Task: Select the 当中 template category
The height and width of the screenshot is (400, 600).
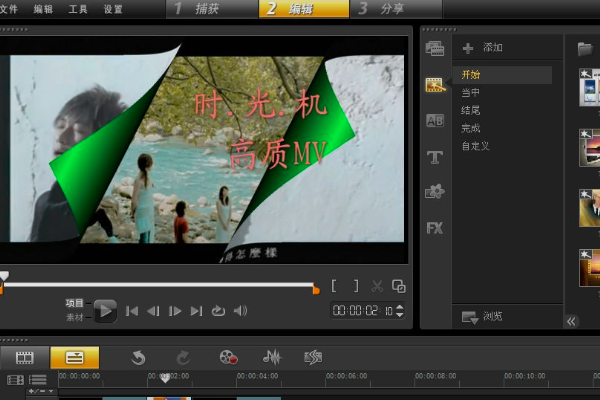Action: (470, 93)
